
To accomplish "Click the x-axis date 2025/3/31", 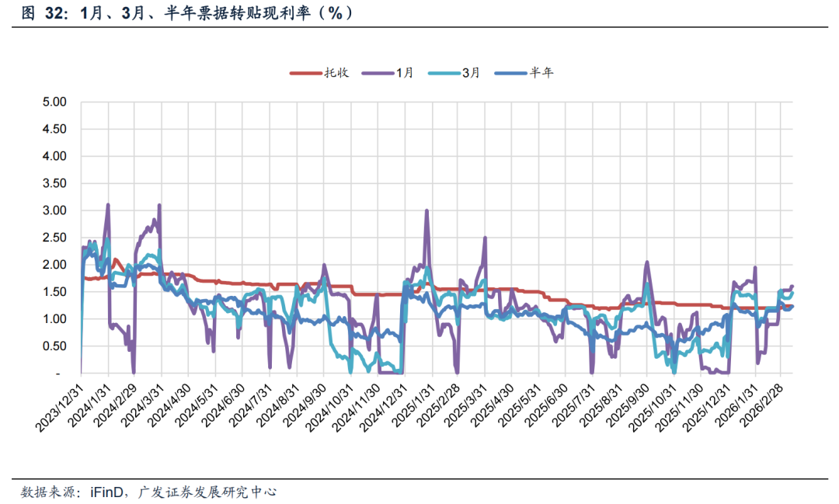I will tap(465, 406).
